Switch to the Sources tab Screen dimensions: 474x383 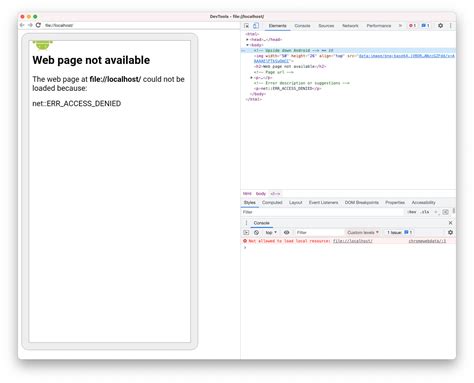[326, 26]
